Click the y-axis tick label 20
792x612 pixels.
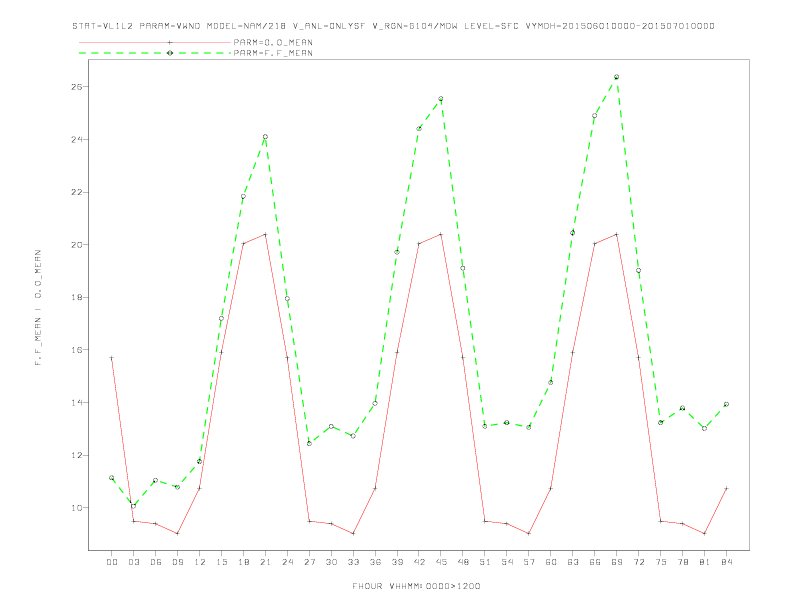click(77, 245)
